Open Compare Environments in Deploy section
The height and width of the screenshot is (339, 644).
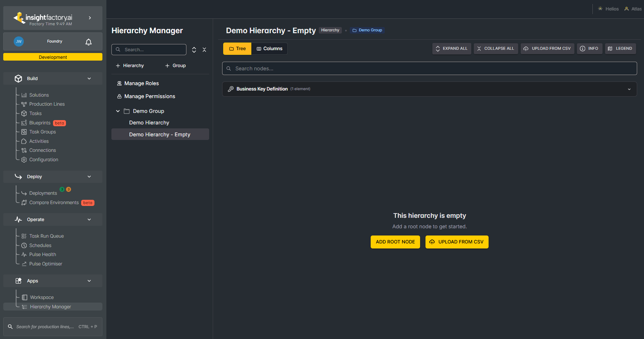[54, 203]
